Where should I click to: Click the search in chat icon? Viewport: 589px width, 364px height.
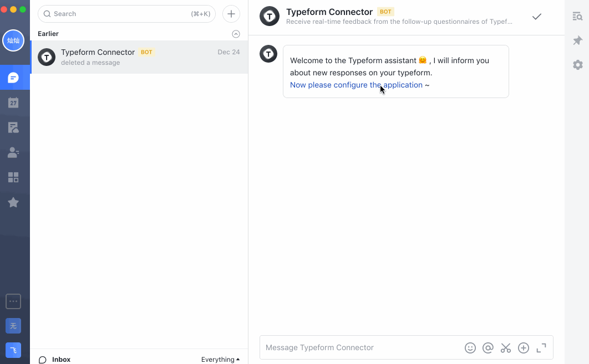pos(577,16)
